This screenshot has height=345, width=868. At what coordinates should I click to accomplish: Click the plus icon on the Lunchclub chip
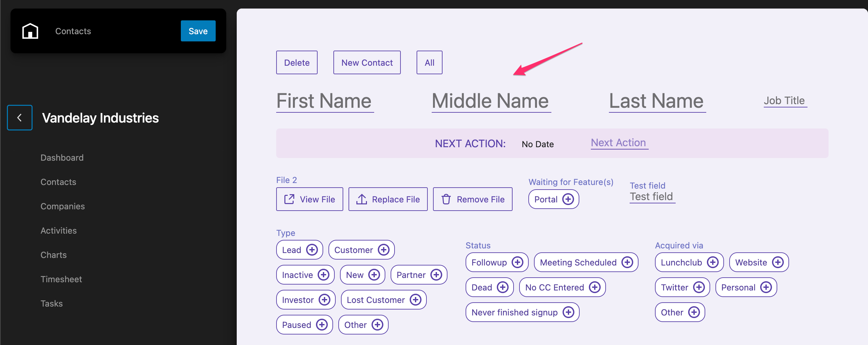point(713,262)
